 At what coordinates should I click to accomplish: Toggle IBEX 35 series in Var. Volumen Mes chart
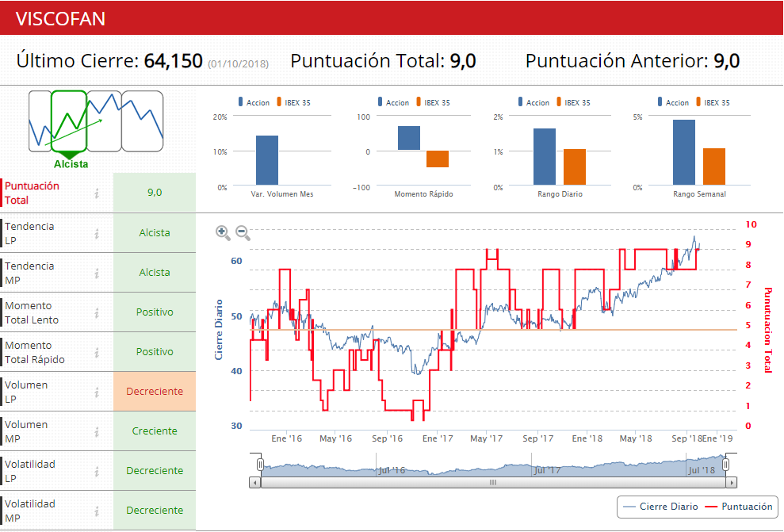(293, 102)
